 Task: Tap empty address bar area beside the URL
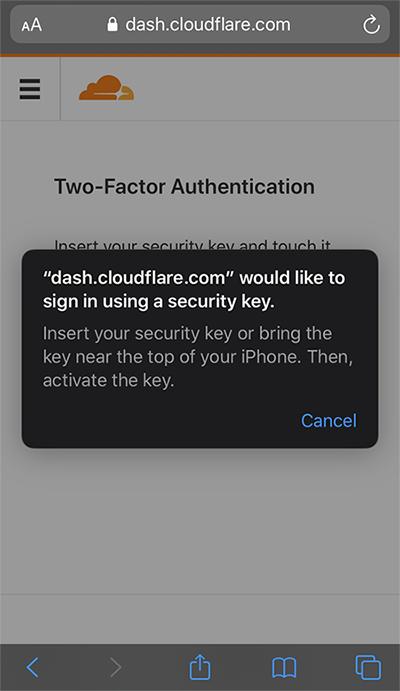(x=326, y=24)
